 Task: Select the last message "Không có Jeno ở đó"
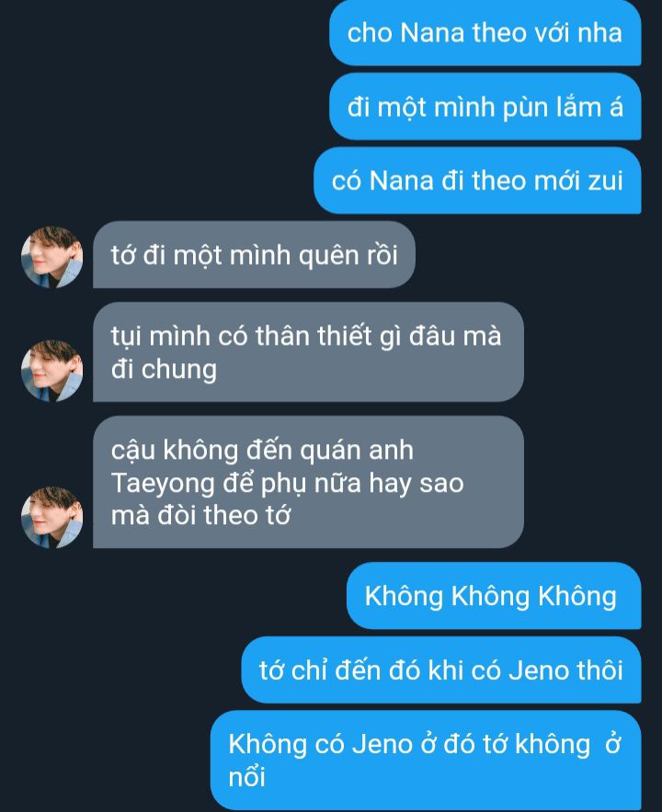(426, 761)
